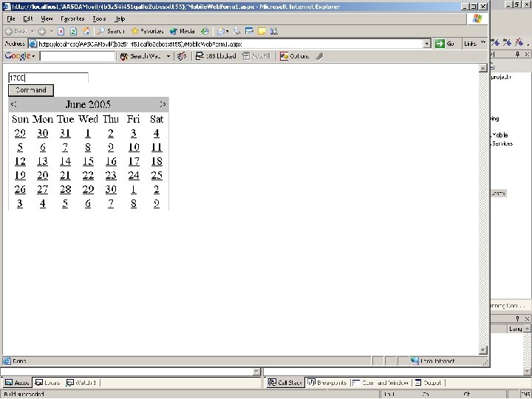This screenshot has height=399, width=532.
Task: Switch to the Command Window tab
Action: [381, 383]
